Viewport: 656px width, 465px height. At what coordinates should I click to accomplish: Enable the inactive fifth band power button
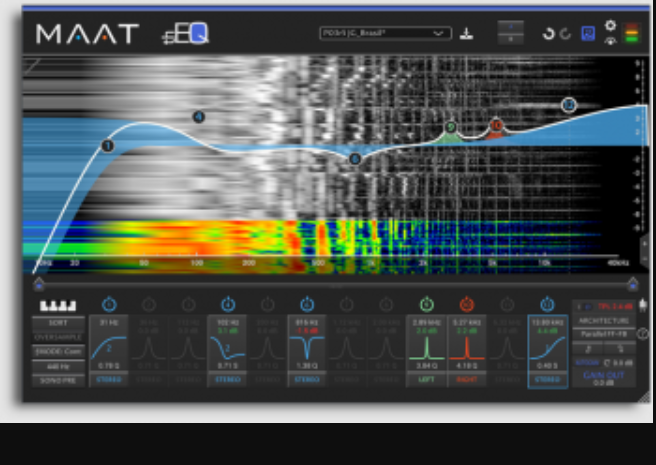point(267,304)
